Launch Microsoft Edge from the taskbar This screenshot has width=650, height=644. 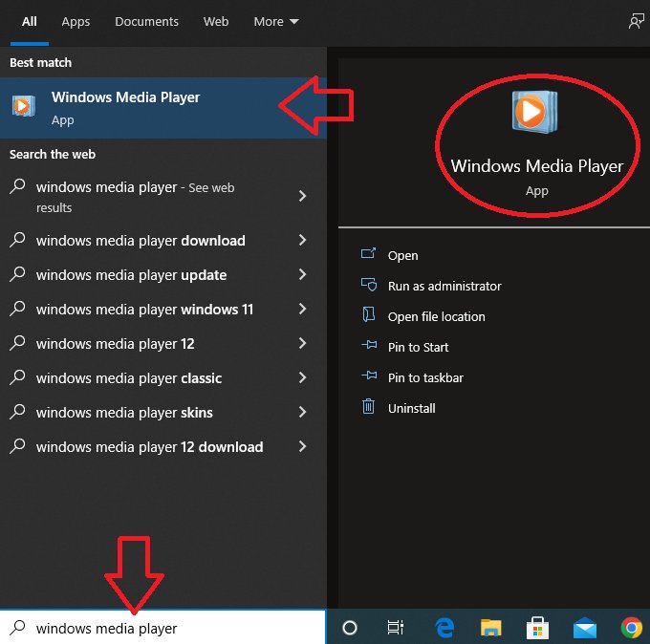point(444,628)
